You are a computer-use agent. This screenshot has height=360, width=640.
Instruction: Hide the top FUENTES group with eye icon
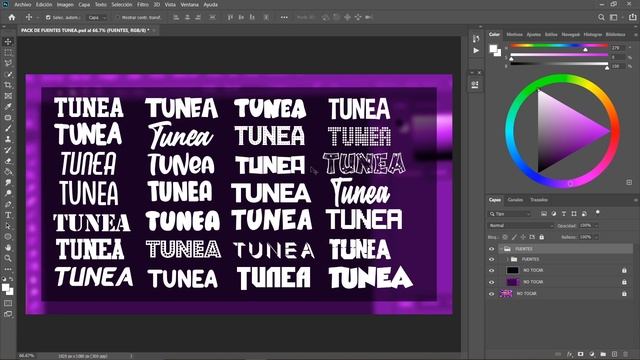point(491,249)
